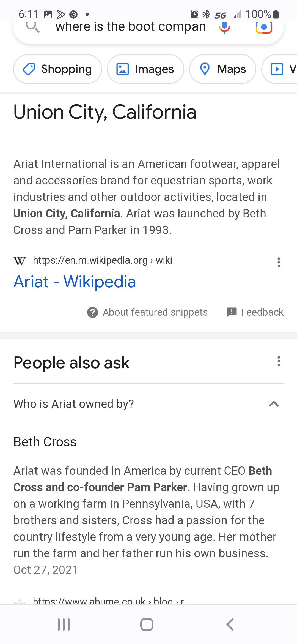Tap the microphone voice search icon

tap(224, 28)
